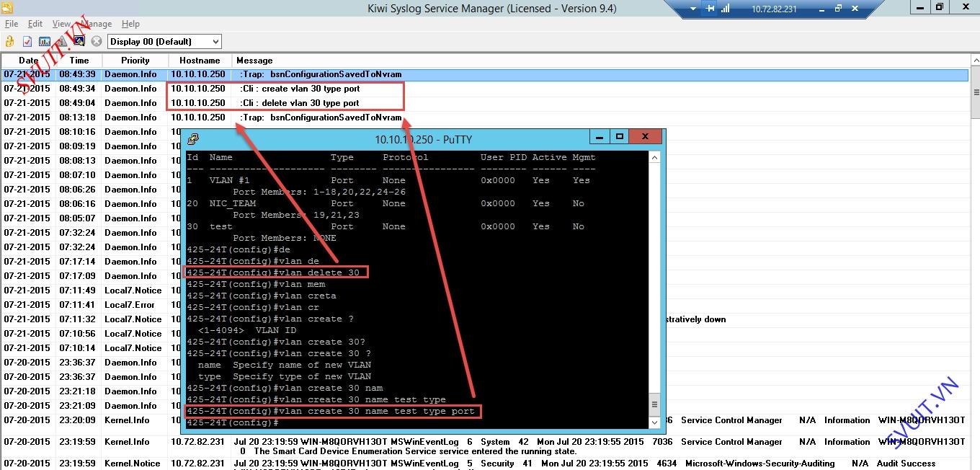The image size is (980, 470).
Task: Toggle the pin icon on remote desktop bar
Action: tap(710, 9)
